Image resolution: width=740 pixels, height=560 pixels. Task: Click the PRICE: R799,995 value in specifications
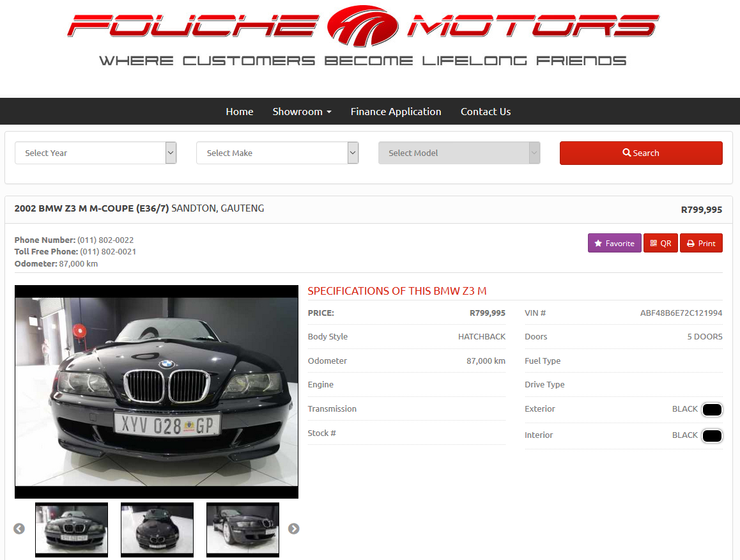(488, 313)
